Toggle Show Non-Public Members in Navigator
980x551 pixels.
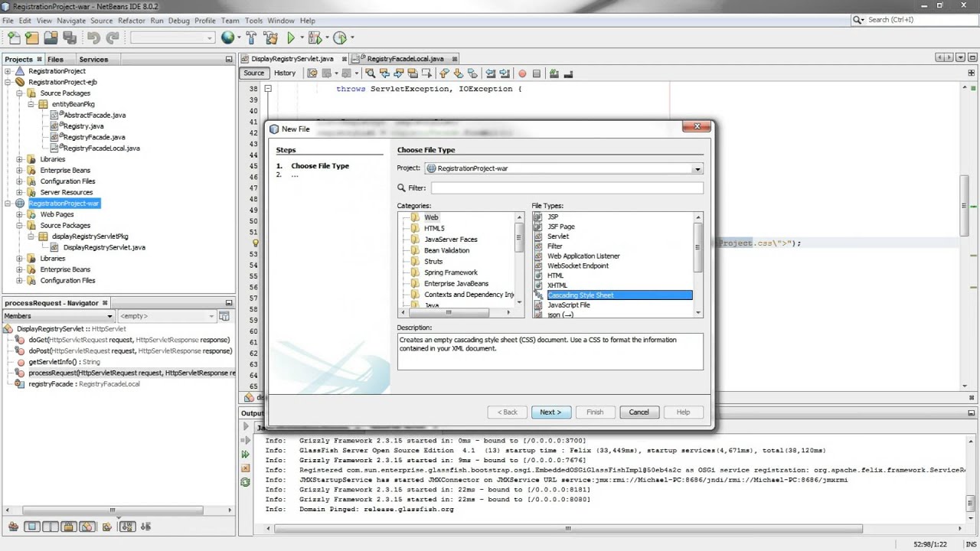click(68, 527)
